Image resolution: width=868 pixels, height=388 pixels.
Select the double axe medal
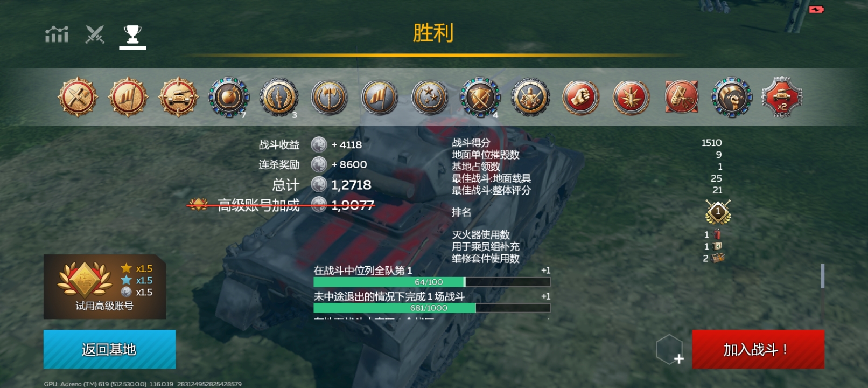pyautogui.click(x=329, y=98)
